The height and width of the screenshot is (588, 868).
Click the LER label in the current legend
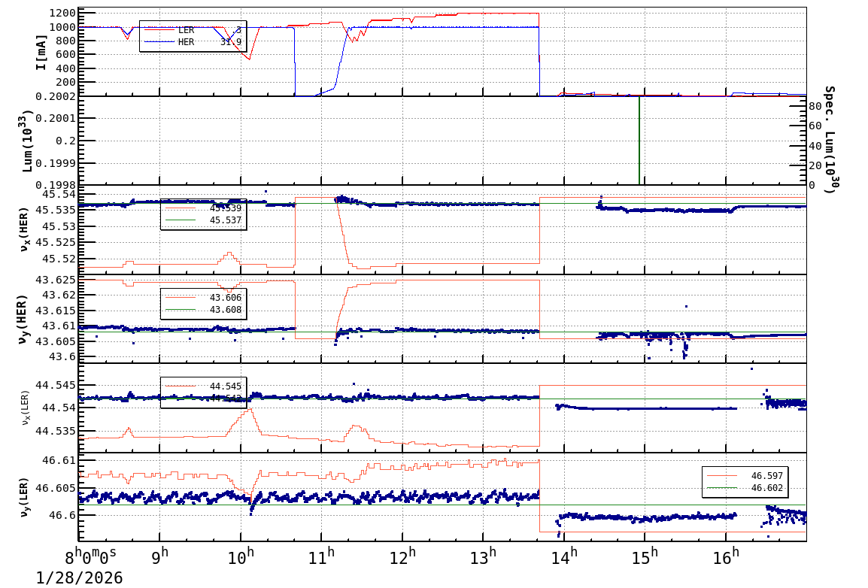coord(186,30)
